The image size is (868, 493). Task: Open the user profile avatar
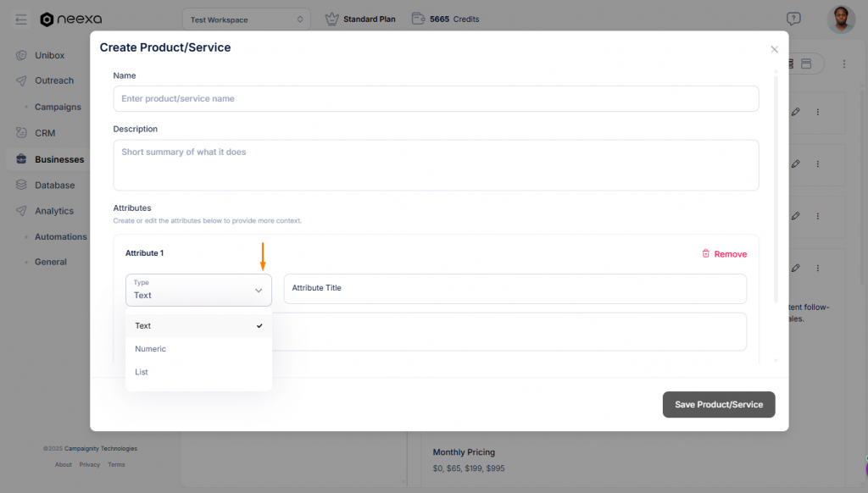841,19
